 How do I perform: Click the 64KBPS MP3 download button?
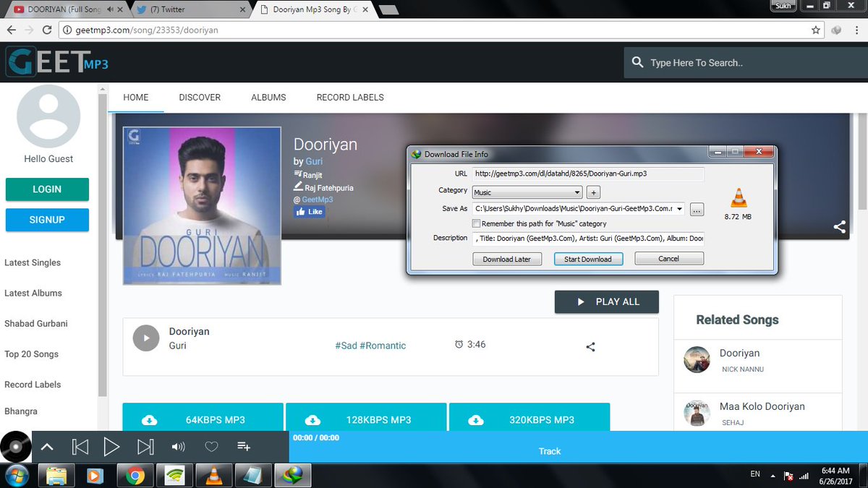point(203,419)
